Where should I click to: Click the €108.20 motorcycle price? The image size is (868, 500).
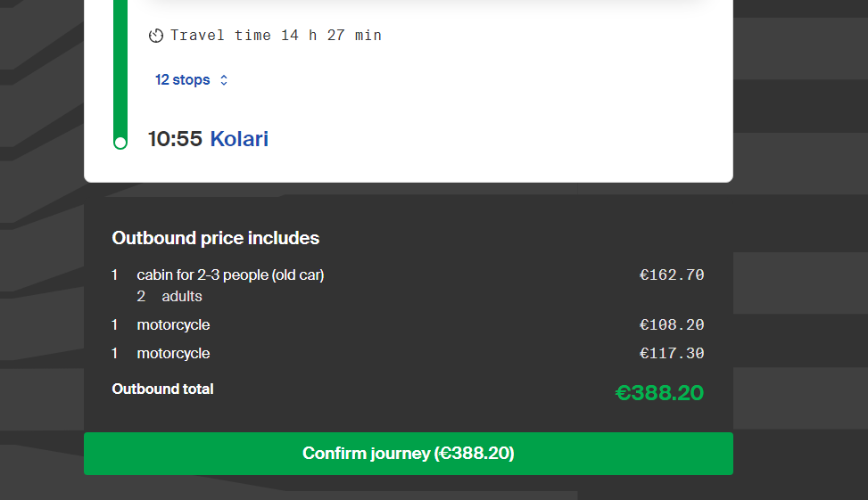(x=672, y=325)
